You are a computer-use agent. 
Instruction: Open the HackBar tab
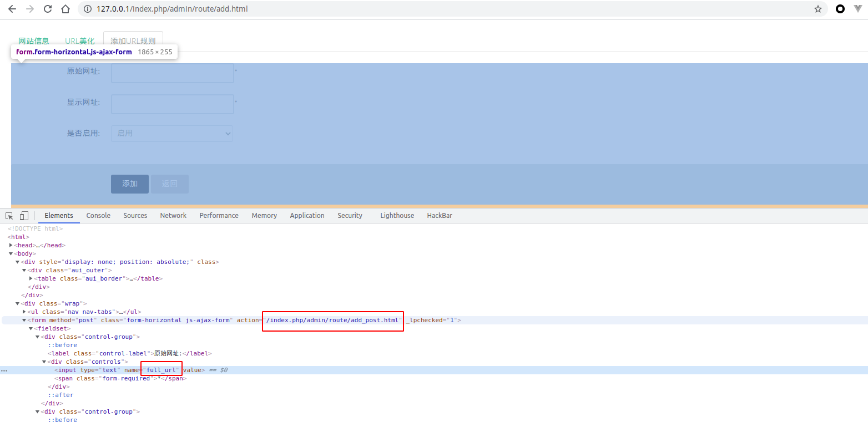440,216
